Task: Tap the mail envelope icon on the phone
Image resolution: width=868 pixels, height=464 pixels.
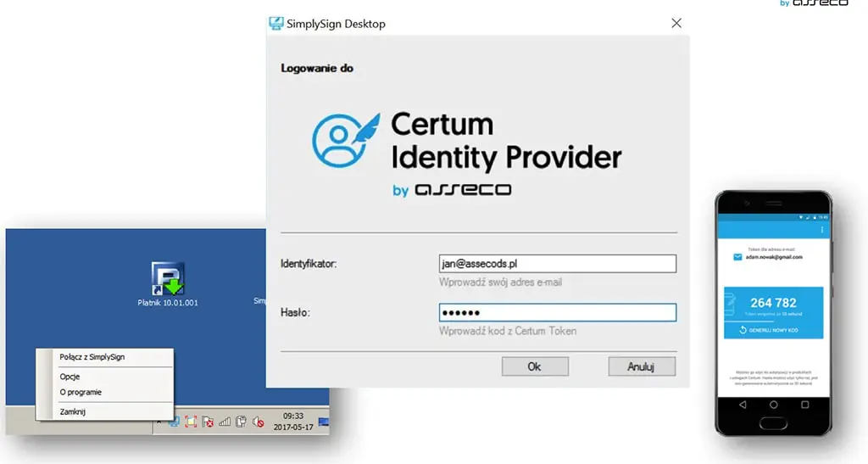Action: [737, 257]
